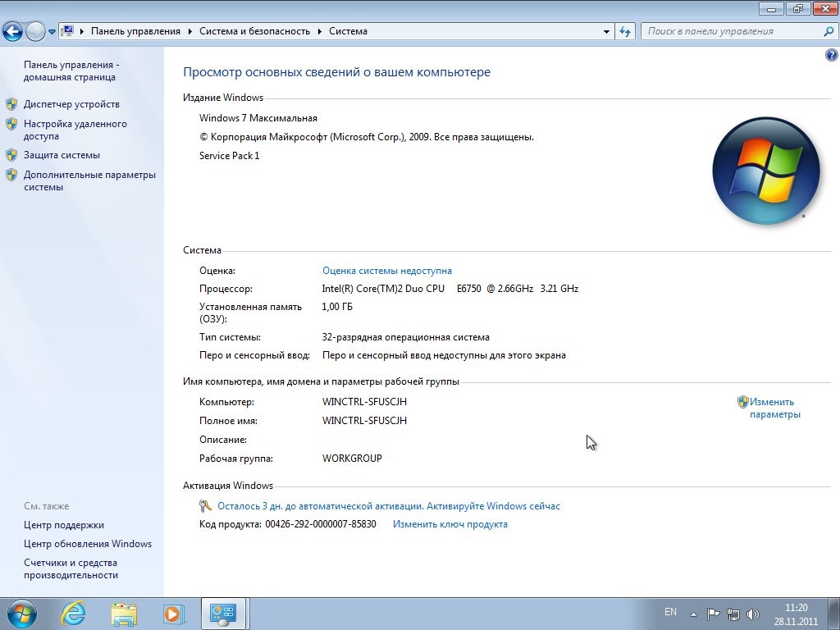
Task: Click shield icon next to 'Изменить параметры'
Action: 742,402
